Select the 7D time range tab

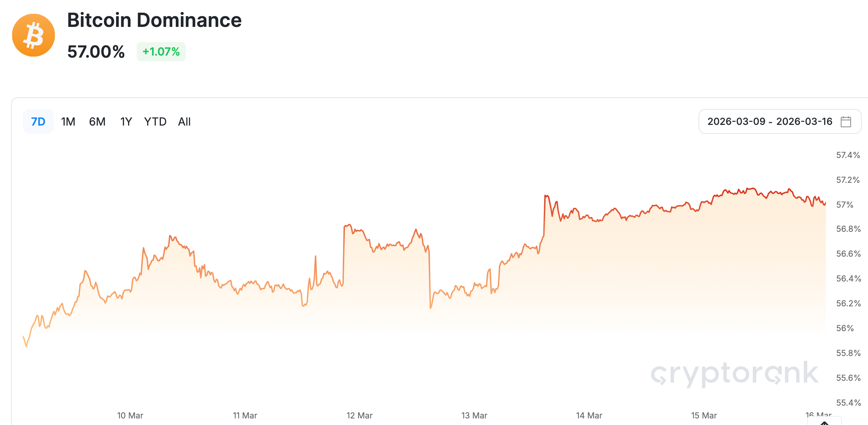(38, 122)
